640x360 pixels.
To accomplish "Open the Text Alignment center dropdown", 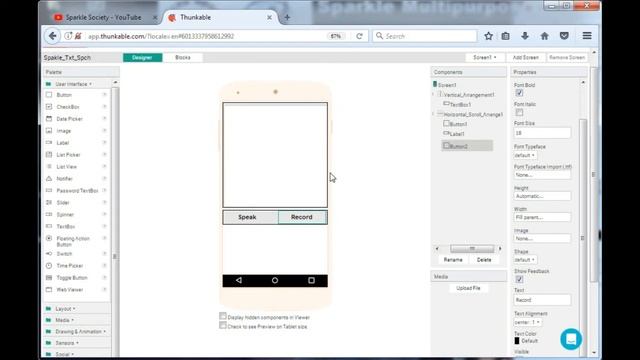I will click(528, 322).
